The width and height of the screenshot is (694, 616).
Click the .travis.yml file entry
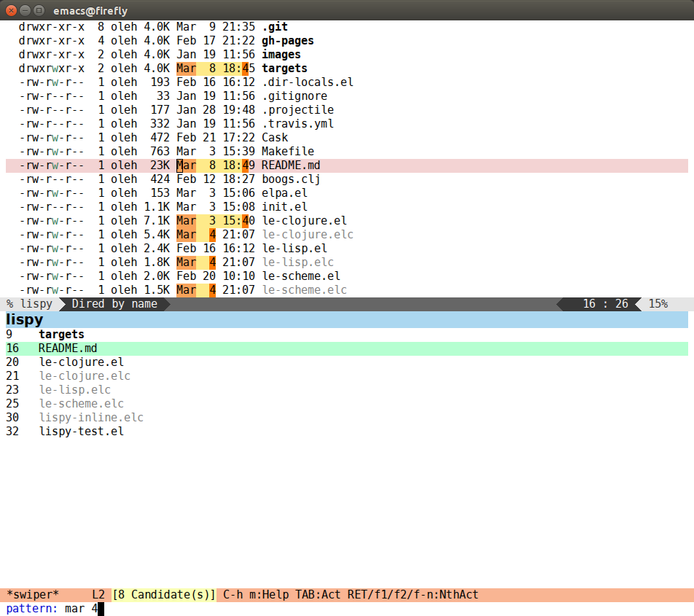point(297,124)
